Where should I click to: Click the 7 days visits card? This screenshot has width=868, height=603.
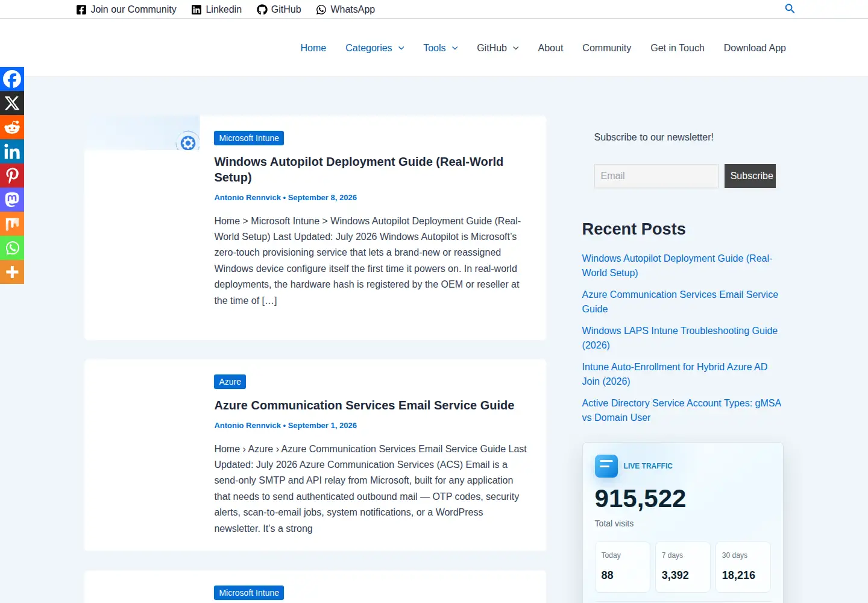coord(682,567)
